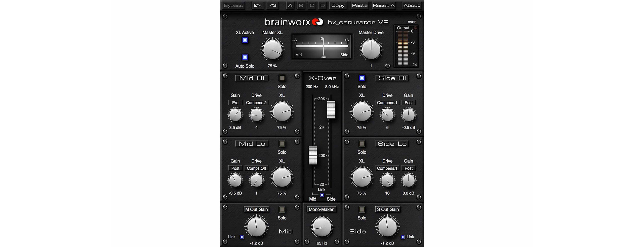Enable Solo for Mid Hi band
The width and height of the screenshot is (644, 247).
pyautogui.click(x=282, y=78)
